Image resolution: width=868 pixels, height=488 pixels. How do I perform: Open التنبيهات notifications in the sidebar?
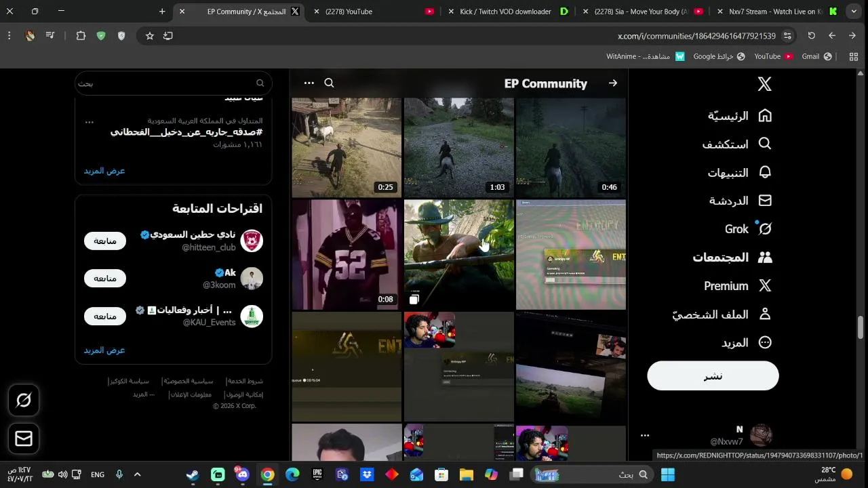(740, 173)
